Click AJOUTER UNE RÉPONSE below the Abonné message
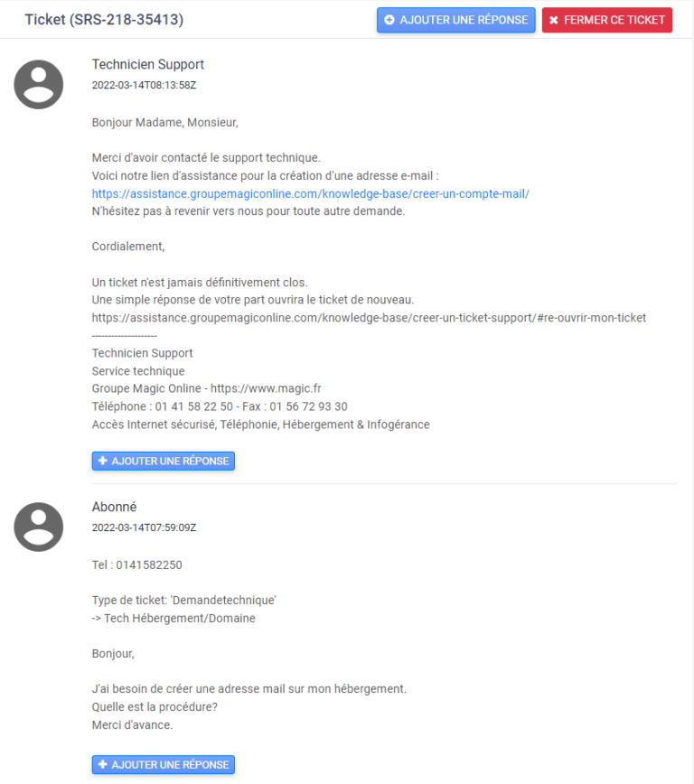The image size is (694, 784). click(x=163, y=764)
